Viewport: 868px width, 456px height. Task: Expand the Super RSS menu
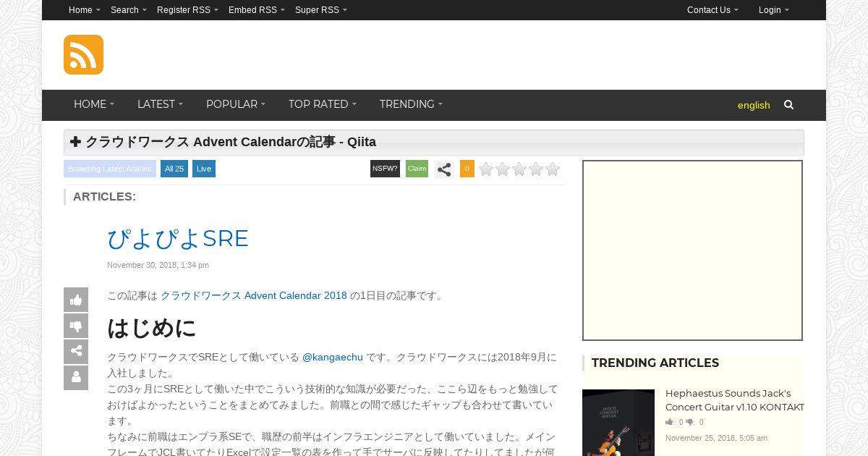click(320, 10)
